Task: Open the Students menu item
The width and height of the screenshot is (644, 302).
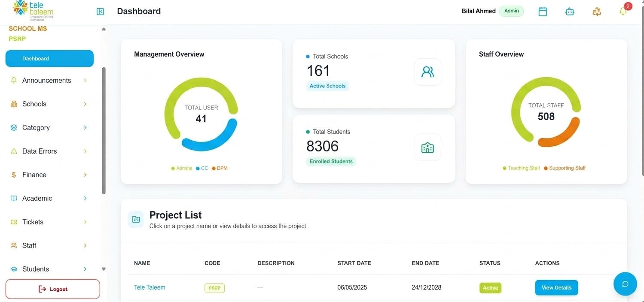Action: coord(49,269)
